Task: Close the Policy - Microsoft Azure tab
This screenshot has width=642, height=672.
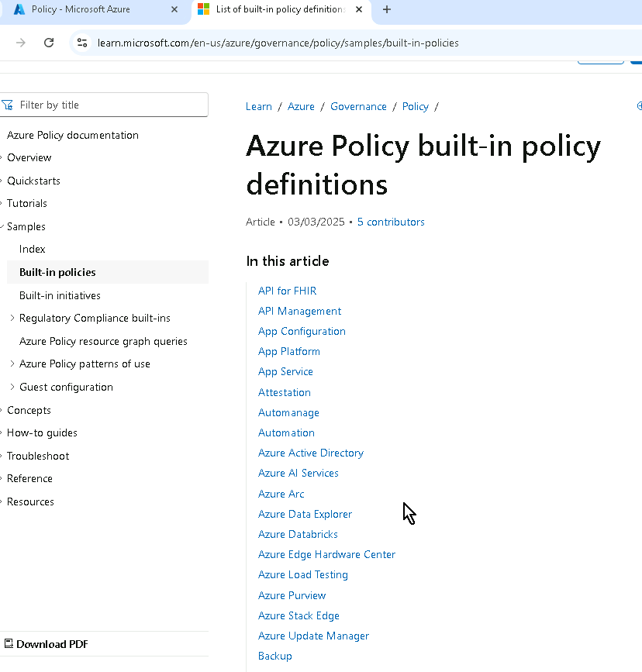Action: click(x=174, y=9)
